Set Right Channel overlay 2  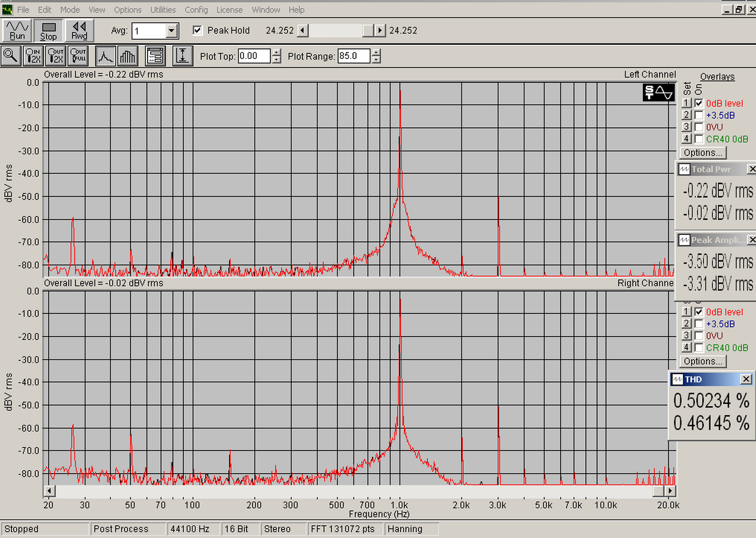686,324
